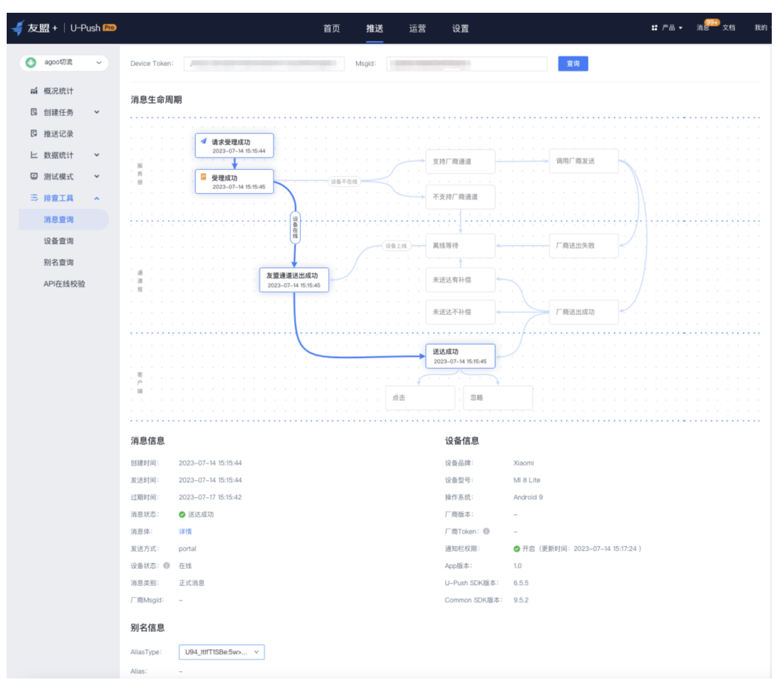
Task: Go to the 首页 tab
Action: (x=331, y=28)
